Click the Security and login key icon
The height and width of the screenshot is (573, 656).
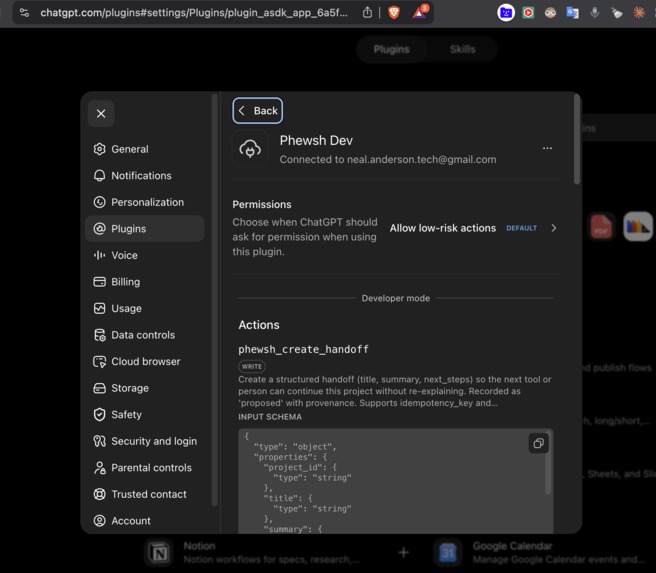(100, 441)
